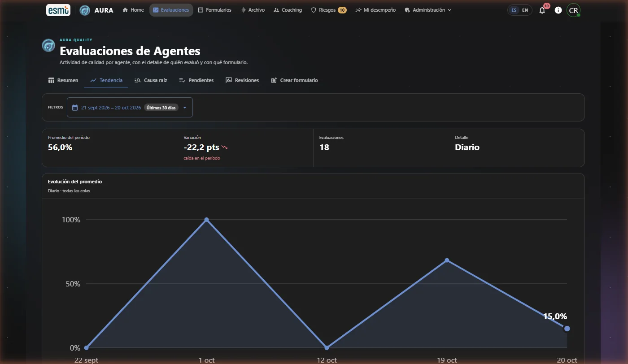The width and height of the screenshot is (628, 364).
Task: Open the CR user avatar menu
Action: [573, 10]
